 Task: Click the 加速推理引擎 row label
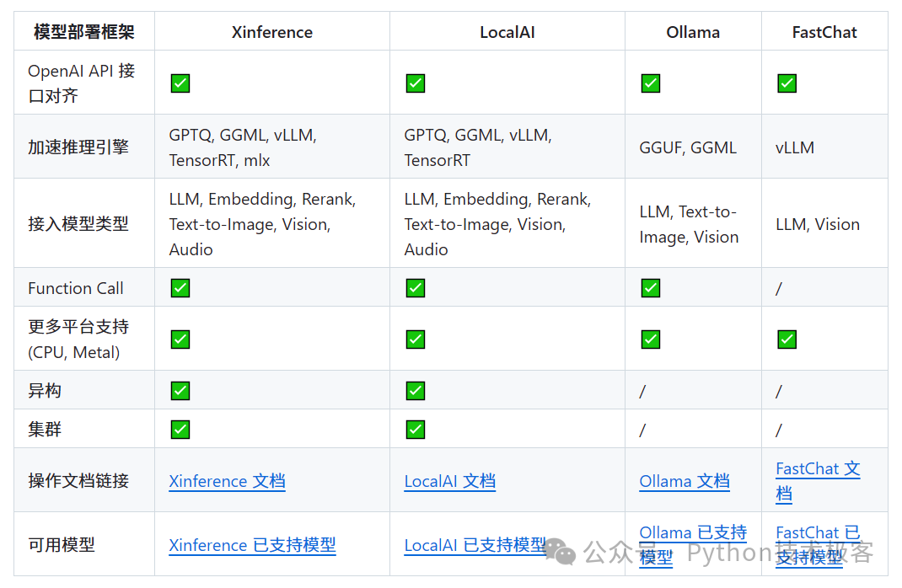pos(78,147)
